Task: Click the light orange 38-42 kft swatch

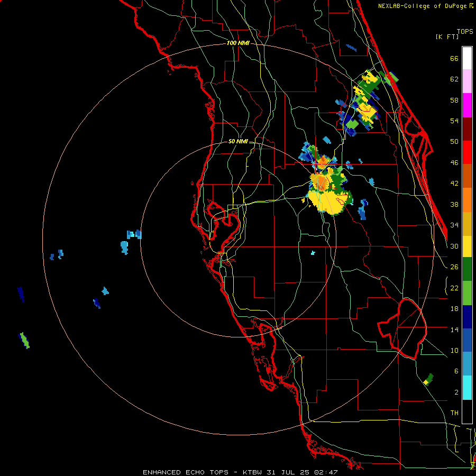Action: coord(467,200)
